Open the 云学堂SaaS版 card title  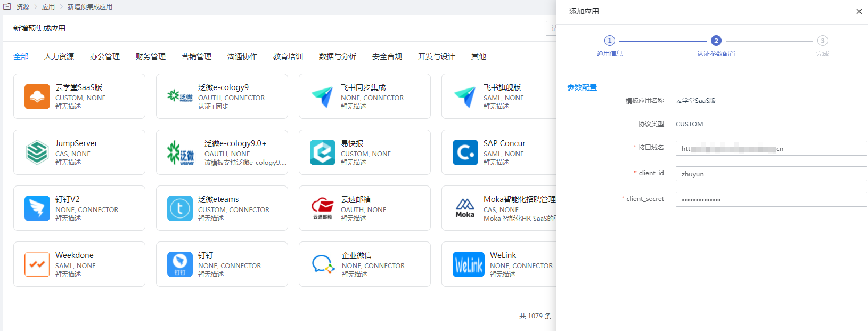point(79,87)
